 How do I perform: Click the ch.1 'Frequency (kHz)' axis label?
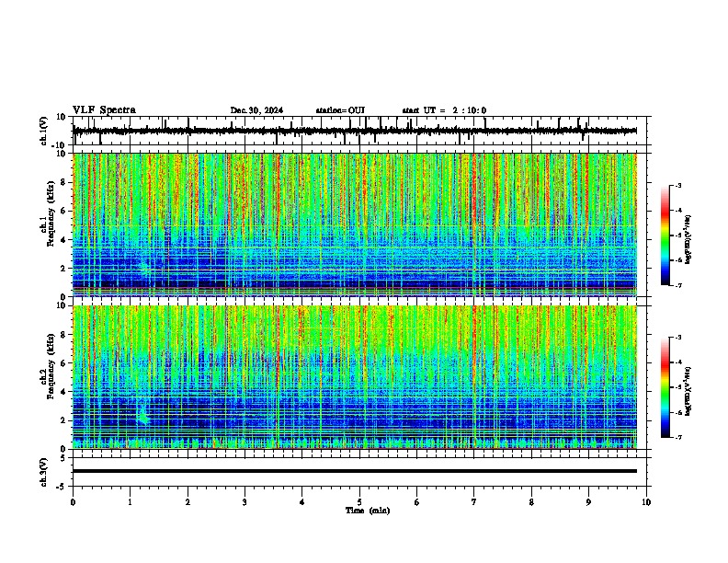pyautogui.click(x=51, y=213)
